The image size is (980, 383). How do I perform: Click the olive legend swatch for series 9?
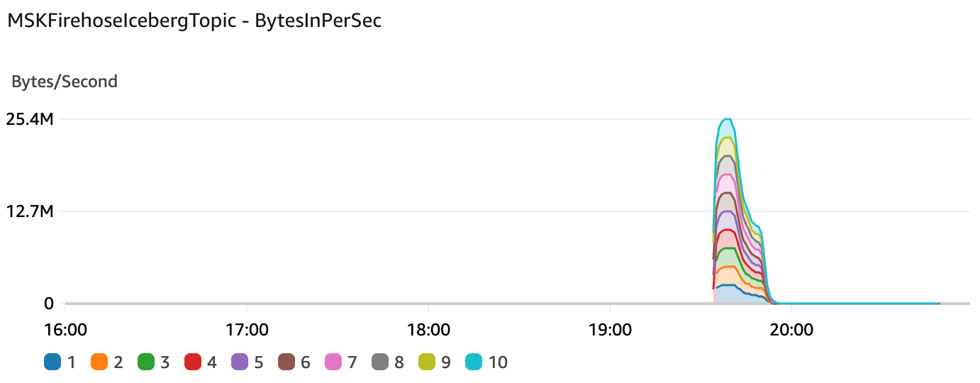click(x=426, y=362)
